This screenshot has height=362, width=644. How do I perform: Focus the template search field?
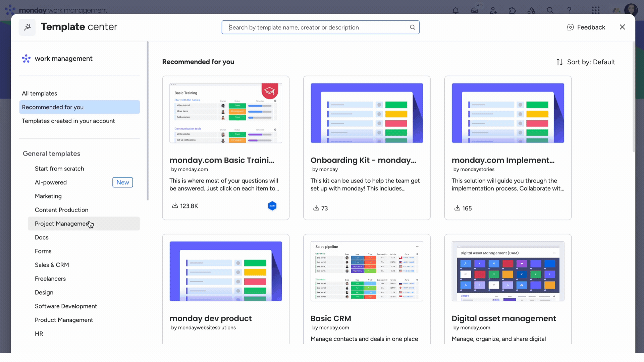point(320,27)
